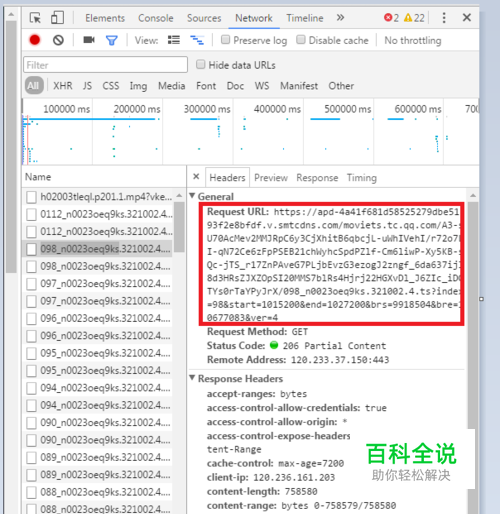Switch to the large request rows view
Image resolution: width=500 pixels, height=514 pixels.
(174, 40)
